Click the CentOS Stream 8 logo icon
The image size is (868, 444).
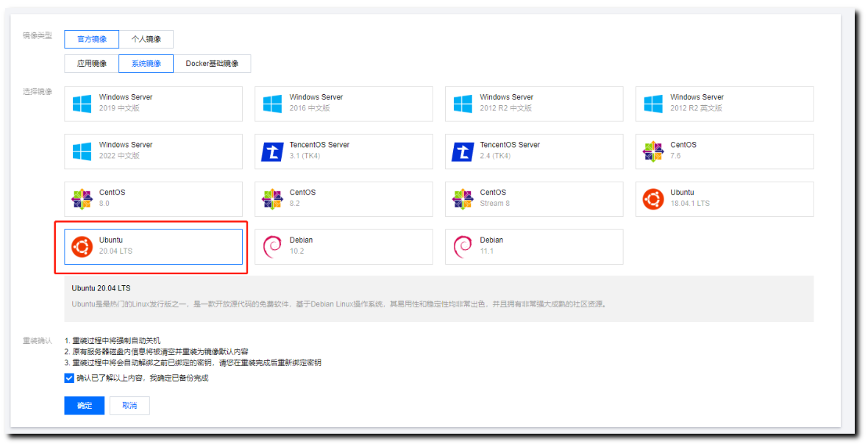click(x=463, y=199)
